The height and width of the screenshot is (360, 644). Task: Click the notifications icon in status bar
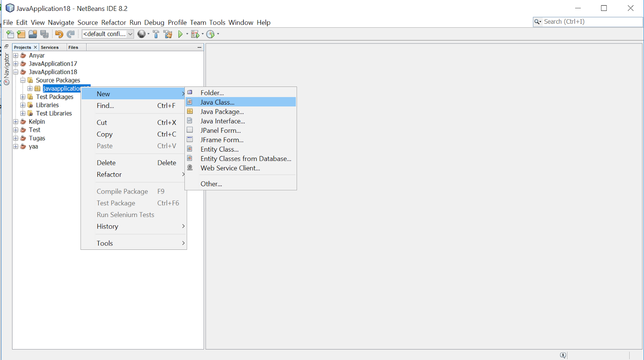click(x=563, y=355)
